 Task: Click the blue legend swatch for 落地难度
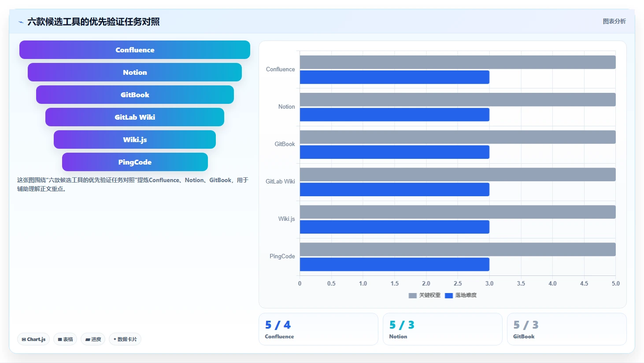pos(449,296)
